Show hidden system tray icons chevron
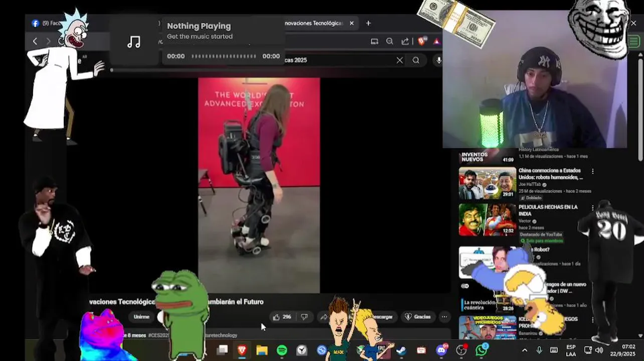This screenshot has width=644, height=361. (524, 350)
